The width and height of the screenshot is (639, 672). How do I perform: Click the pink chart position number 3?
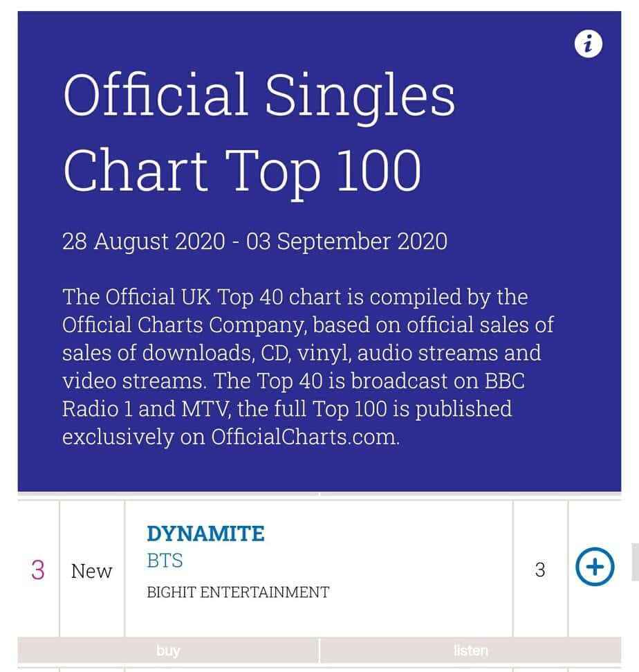[38, 570]
